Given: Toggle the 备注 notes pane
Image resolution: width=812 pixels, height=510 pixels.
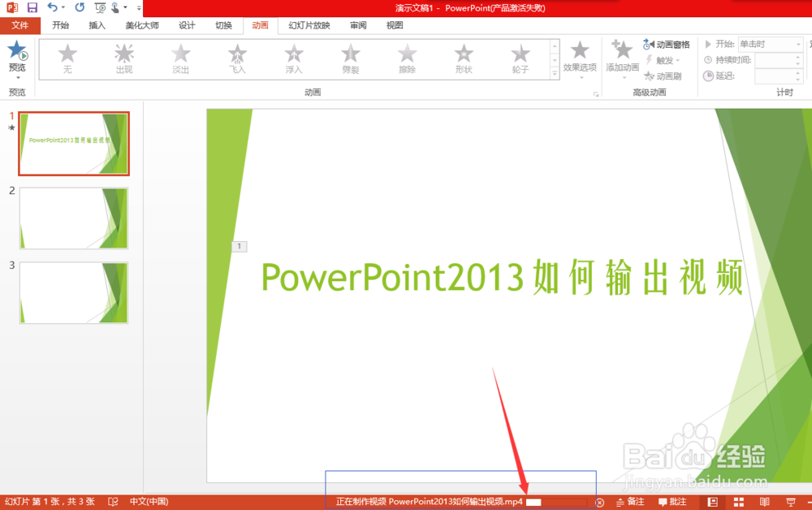Looking at the screenshot, I should coord(631,501).
